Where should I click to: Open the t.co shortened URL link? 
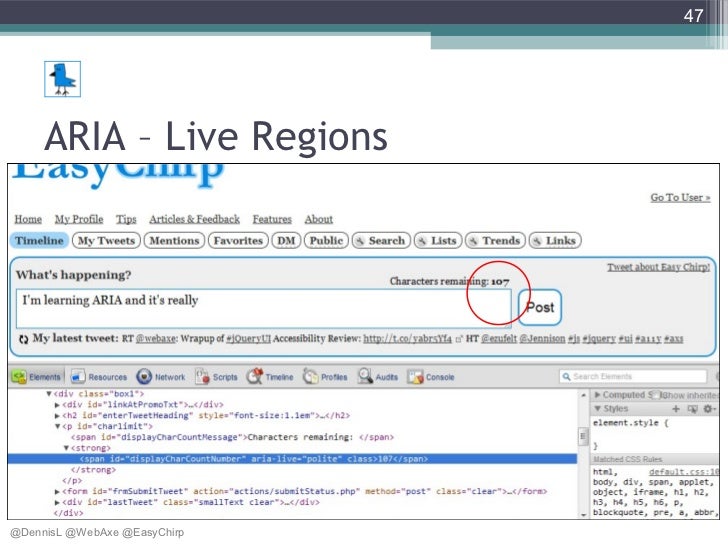(407, 338)
